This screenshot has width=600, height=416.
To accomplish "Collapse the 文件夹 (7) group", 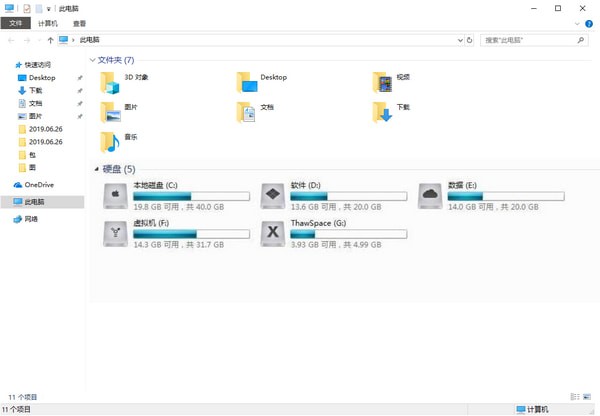I will tap(92, 60).
